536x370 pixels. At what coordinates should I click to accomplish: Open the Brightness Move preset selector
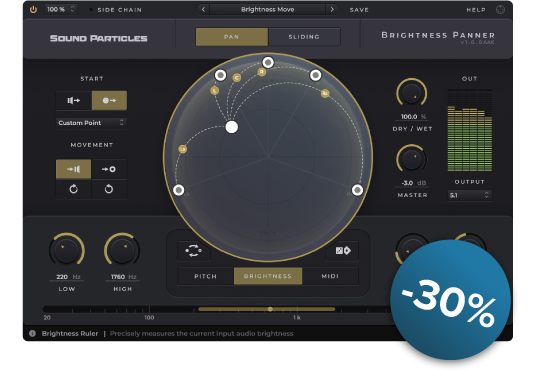coord(268,10)
